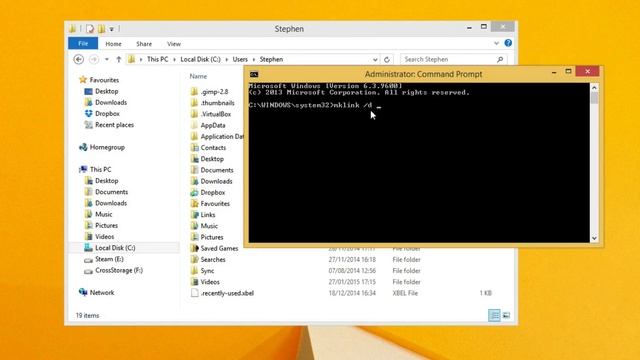Expand the ribbon using the chevron

point(496,43)
